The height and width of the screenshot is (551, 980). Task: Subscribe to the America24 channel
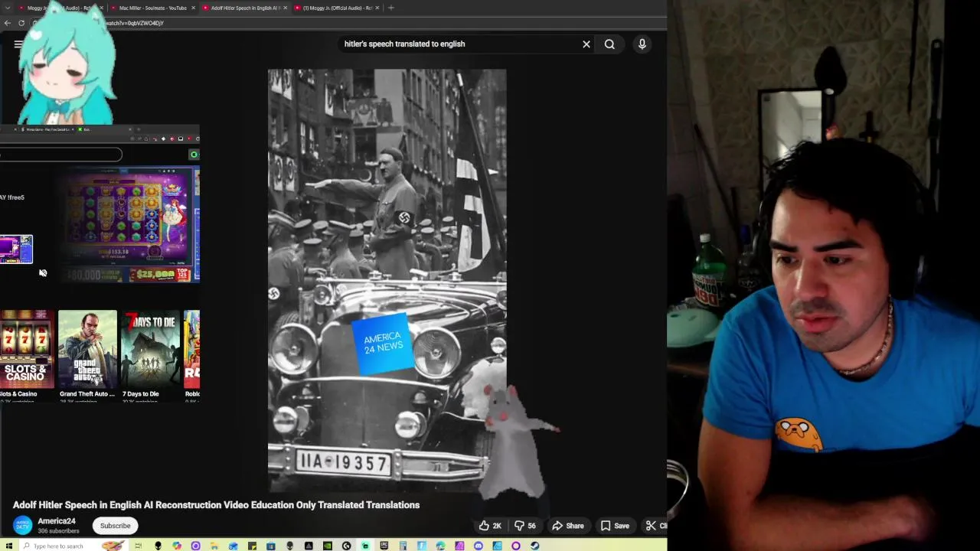coord(115,526)
